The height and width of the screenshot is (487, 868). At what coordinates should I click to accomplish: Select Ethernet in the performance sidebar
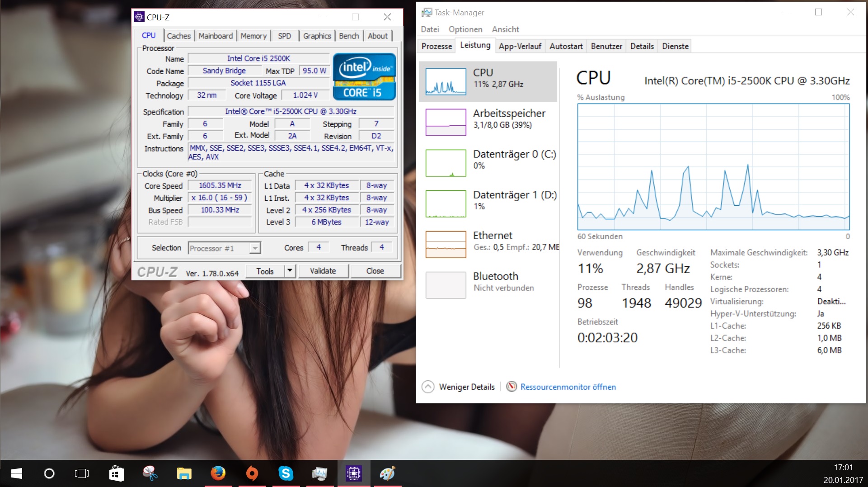[x=488, y=244]
